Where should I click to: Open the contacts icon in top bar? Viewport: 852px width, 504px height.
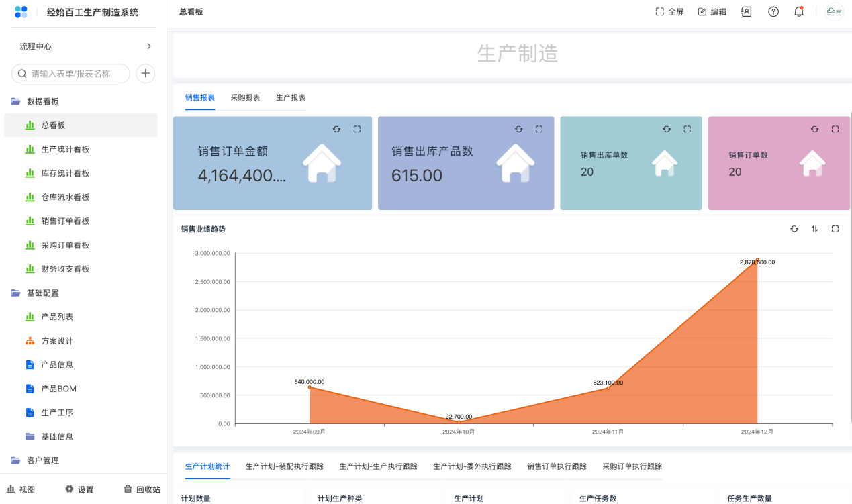click(x=746, y=12)
